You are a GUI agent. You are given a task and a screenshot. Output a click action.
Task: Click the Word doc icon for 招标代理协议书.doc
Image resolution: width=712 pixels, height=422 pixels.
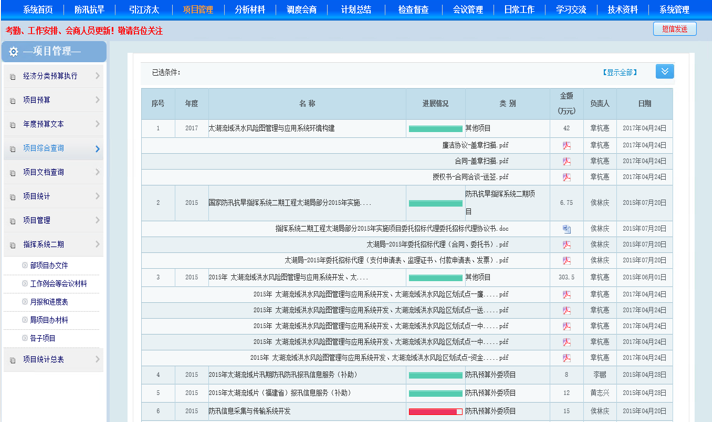pos(566,229)
